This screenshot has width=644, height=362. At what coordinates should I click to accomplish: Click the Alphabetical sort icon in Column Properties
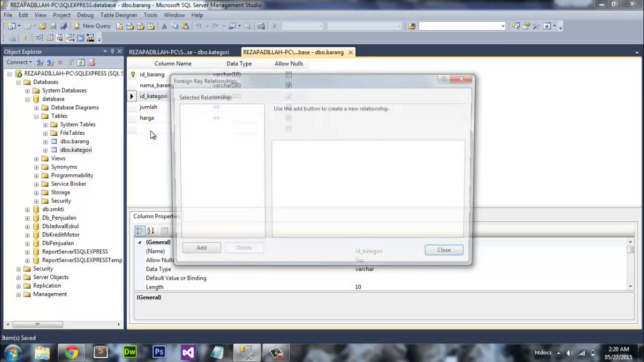coord(150,231)
